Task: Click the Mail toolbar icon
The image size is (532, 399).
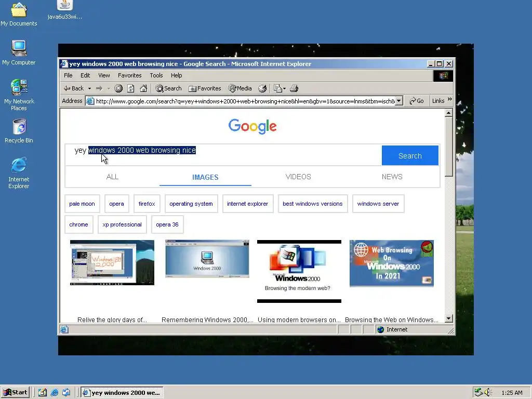Action: point(278,88)
